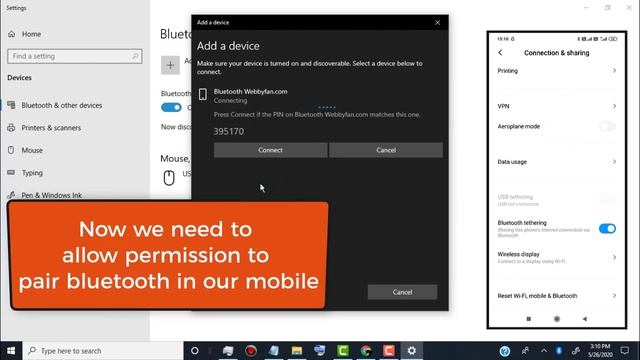
Task: Click the PIN number 395170
Action: tap(229, 131)
